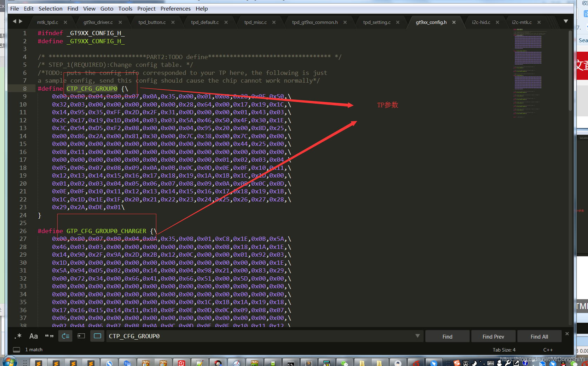588x366 pixels.
Task: Open the C++ syntax selector
Action: (548, 350)
